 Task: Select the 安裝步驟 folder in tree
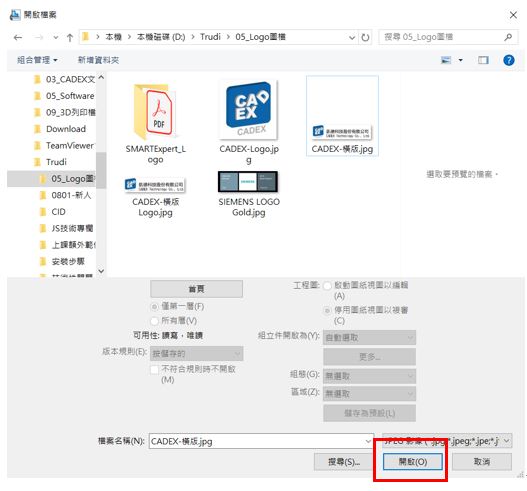coord(62,261)
